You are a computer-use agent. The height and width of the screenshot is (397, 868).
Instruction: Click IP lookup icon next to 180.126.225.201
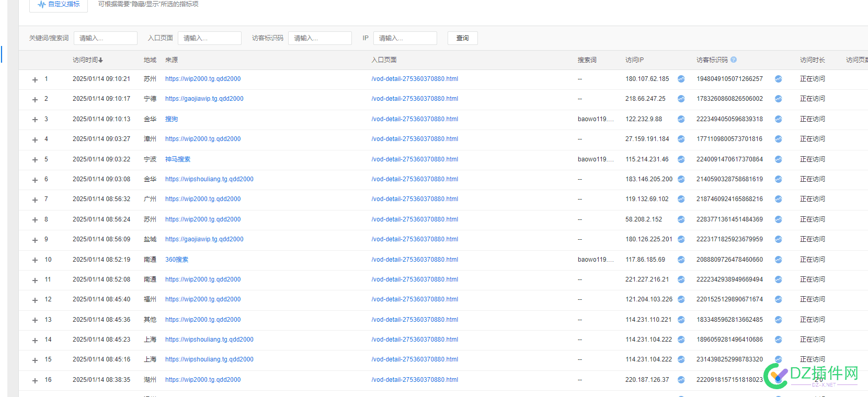(x=681, y=239)
